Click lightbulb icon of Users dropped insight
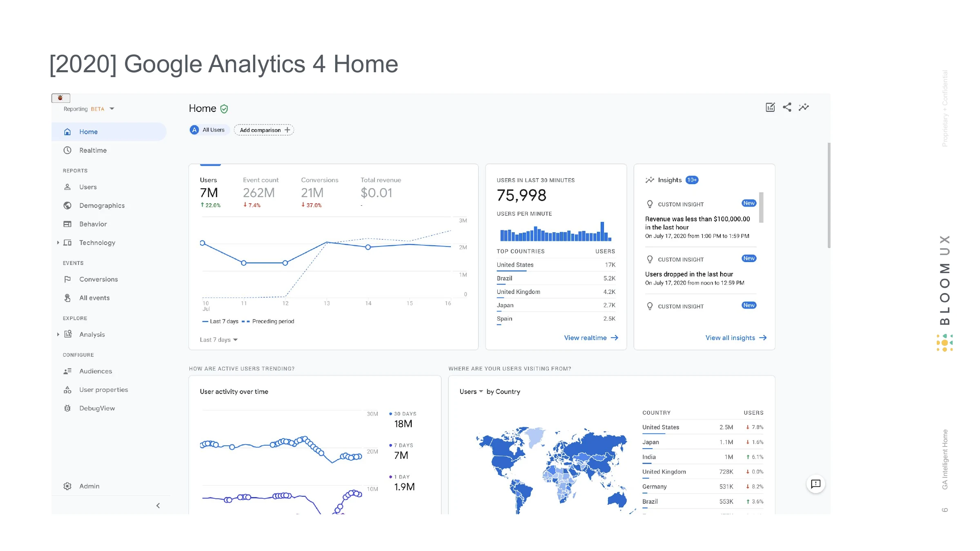The height and width of the screenshot is (551, 980). pyautogui.click(x=650, y=259)
